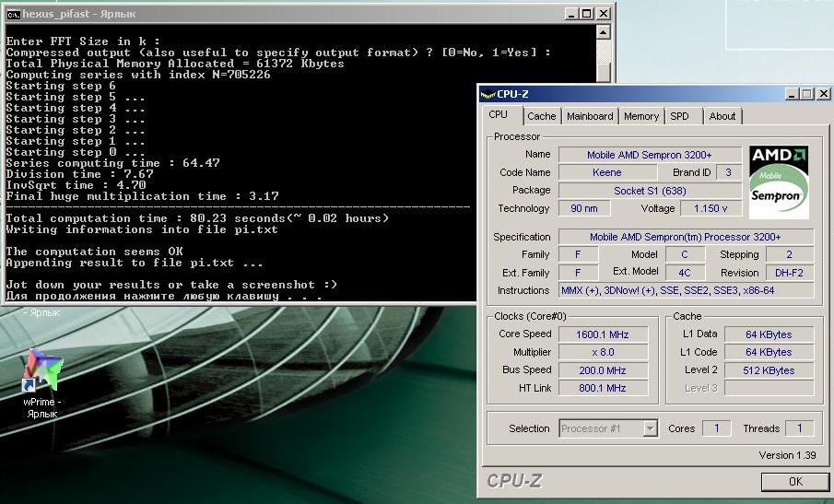Click the Code Name value 'Keene'
Screen dimensions: 834x504
(x=607, y=172)
